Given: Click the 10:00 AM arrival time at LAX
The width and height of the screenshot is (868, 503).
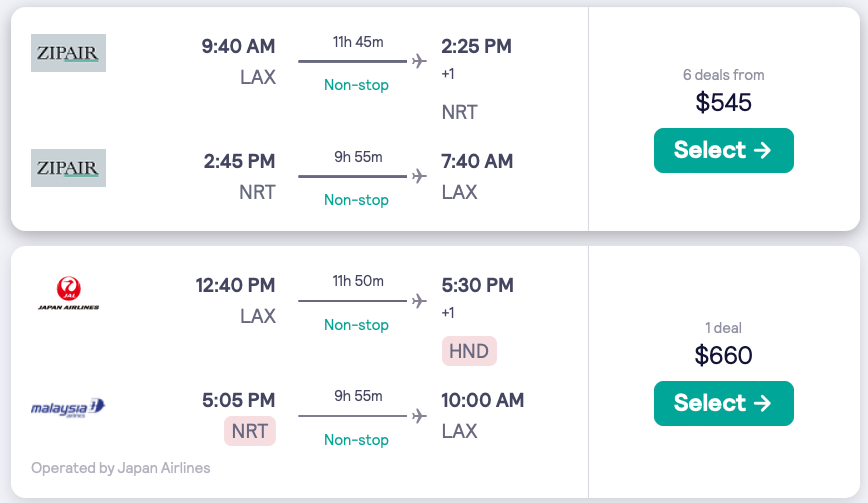Looking at the screenshot, I should 482,401.
